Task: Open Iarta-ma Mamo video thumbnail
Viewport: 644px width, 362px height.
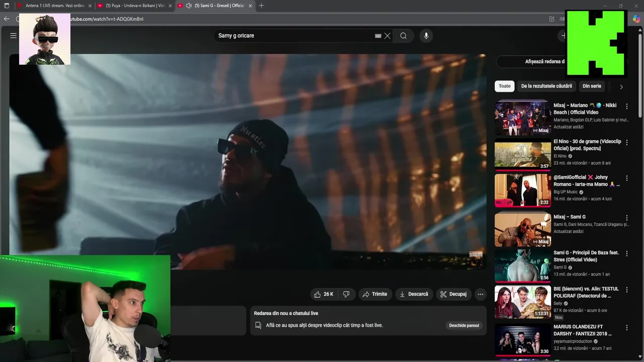Action: [523, 191]
